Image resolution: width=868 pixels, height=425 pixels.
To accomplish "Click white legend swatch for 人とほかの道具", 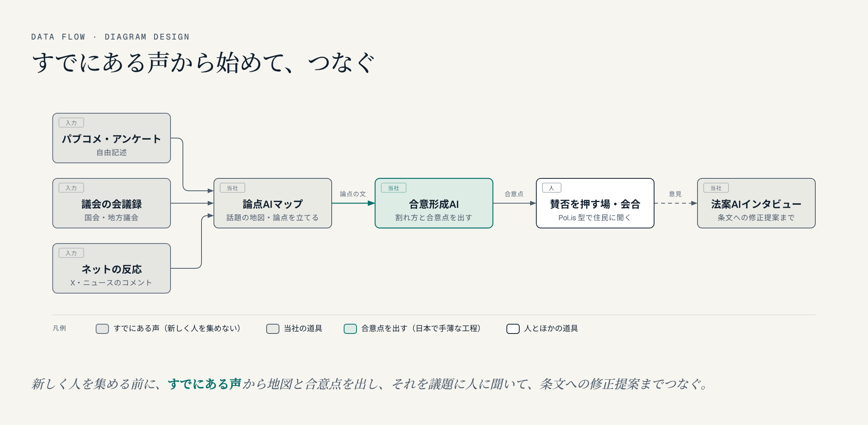I will click(513, 329).
